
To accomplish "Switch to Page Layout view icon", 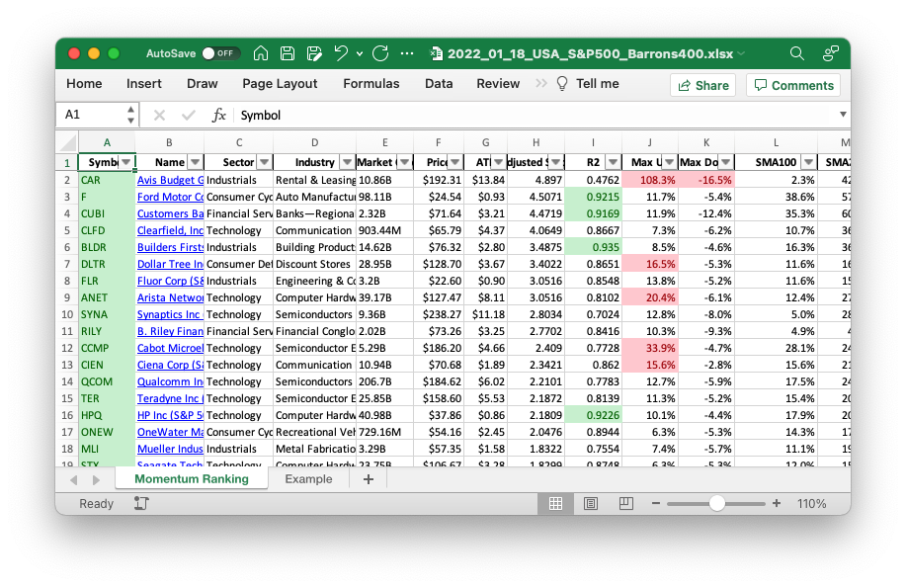I will pos(591,504).
